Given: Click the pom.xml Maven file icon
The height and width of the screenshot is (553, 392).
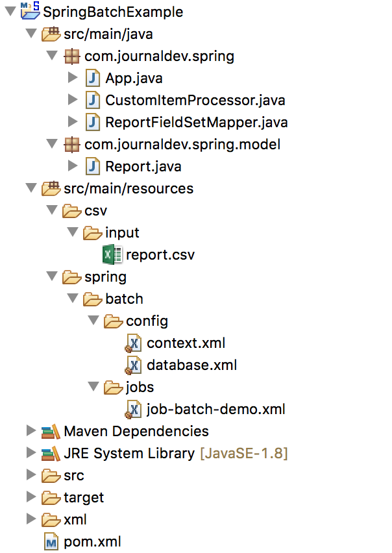Looking at the screenshot, I should 51,542.
